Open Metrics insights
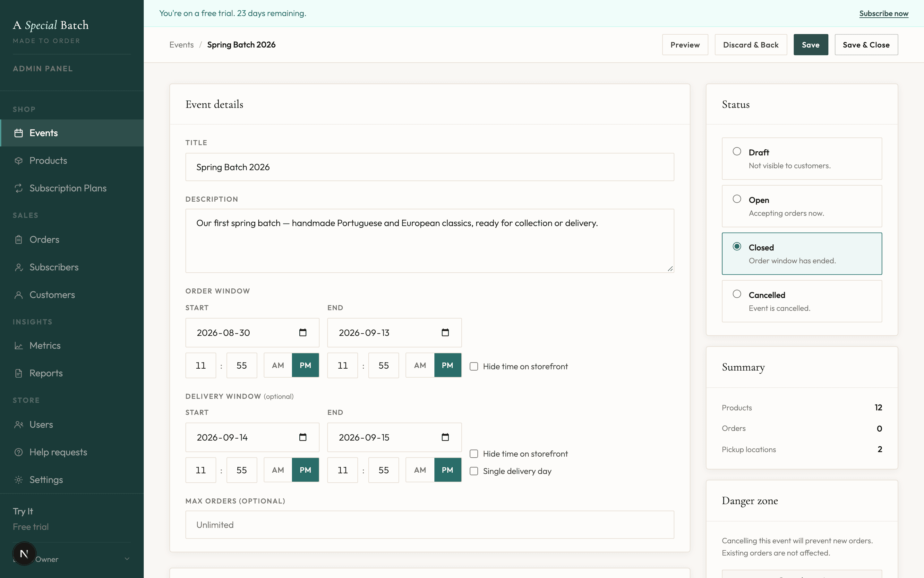Viewport: 924px width, 578px height. click(x=72, y=345)
